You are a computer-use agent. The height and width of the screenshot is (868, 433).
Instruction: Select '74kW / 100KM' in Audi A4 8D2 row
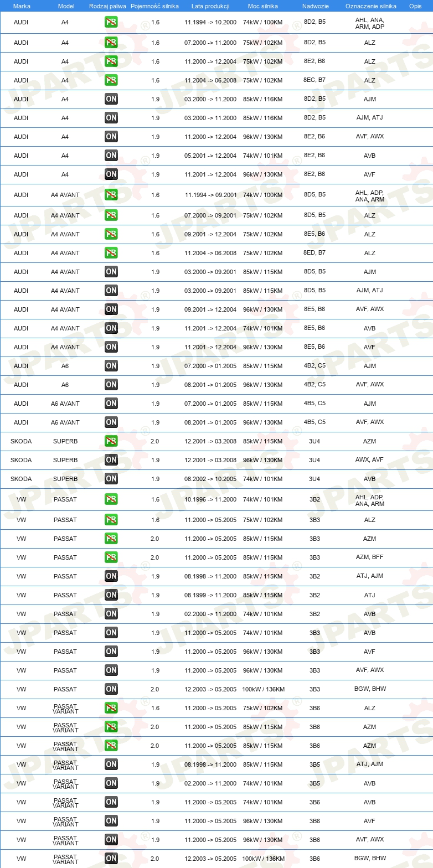263,23
